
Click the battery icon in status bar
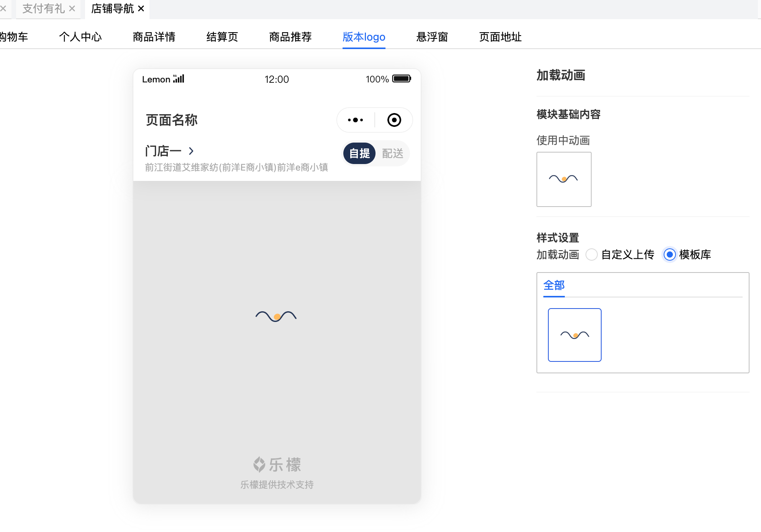(401, 79)
